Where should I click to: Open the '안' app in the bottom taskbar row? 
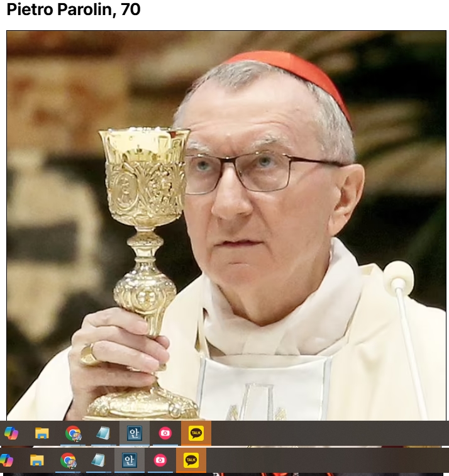[x=130, y=460]
